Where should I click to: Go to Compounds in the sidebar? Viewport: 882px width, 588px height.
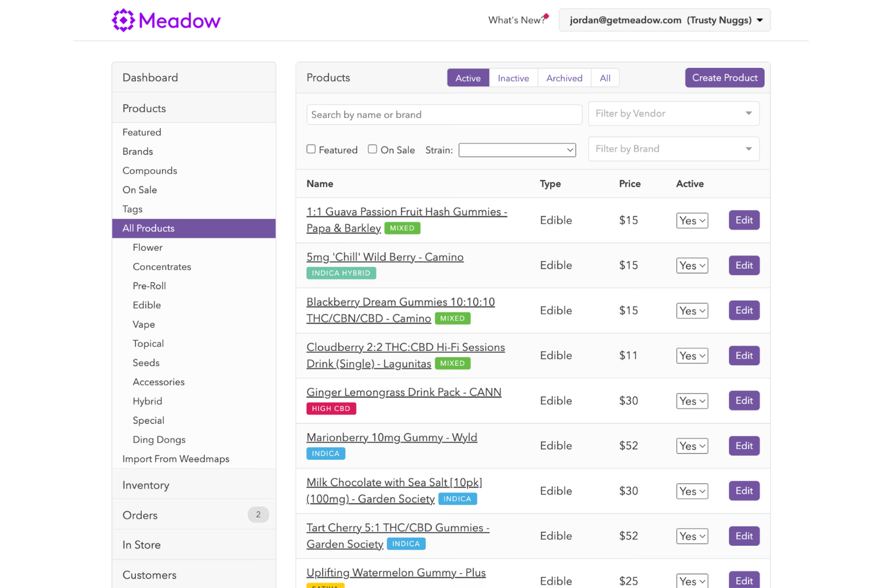click(x=150, y=170)
